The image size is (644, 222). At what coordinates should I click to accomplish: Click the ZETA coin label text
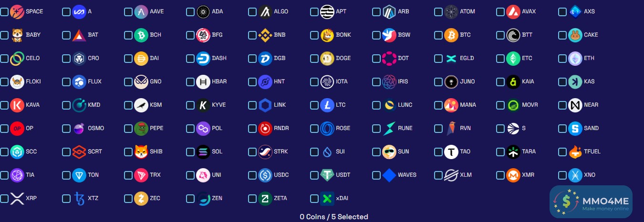tap(280, 198)
